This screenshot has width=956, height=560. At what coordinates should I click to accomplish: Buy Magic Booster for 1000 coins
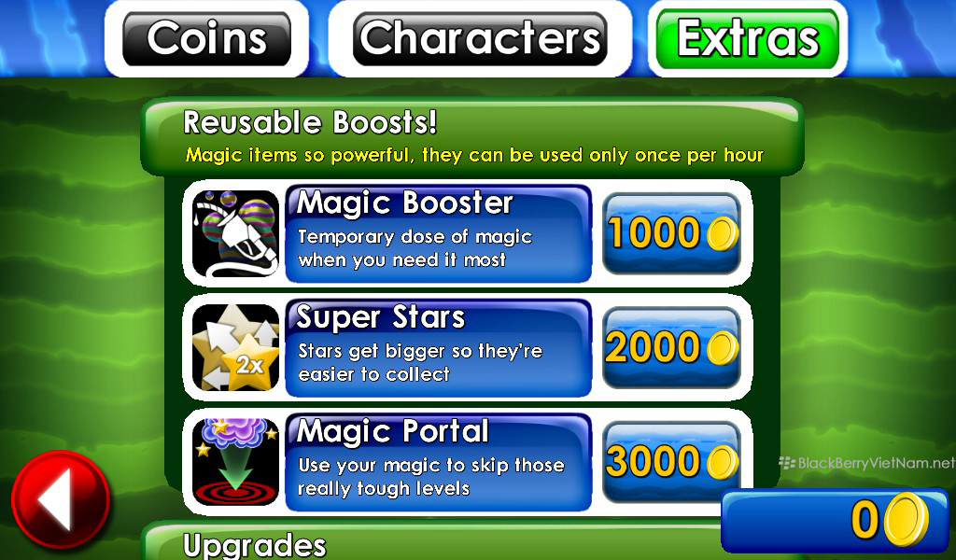pos(671,234)
